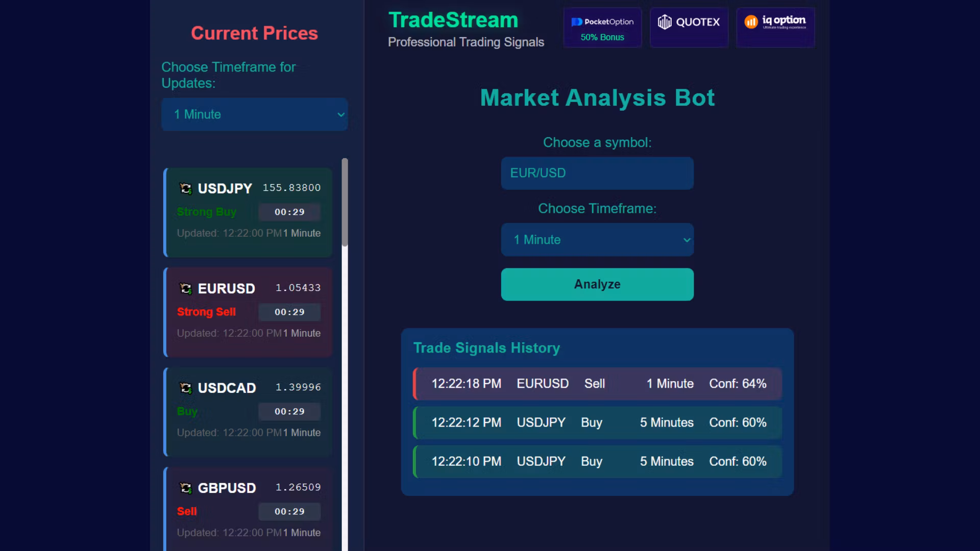Open the PocketOption broker logo

602,21
